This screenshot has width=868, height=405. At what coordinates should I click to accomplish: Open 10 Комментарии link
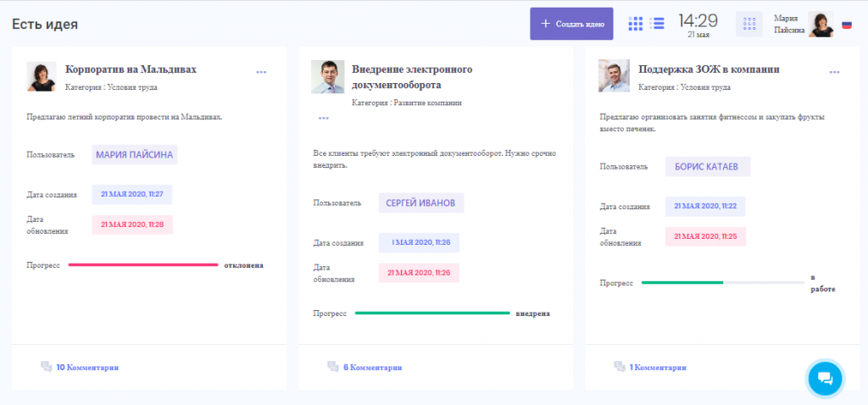pos(87,368)
